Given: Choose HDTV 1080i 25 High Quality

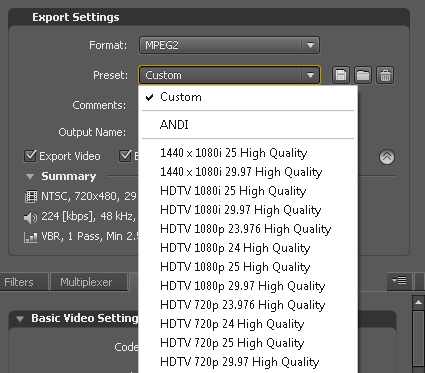Looking at the screenshot, I should 248,191.
